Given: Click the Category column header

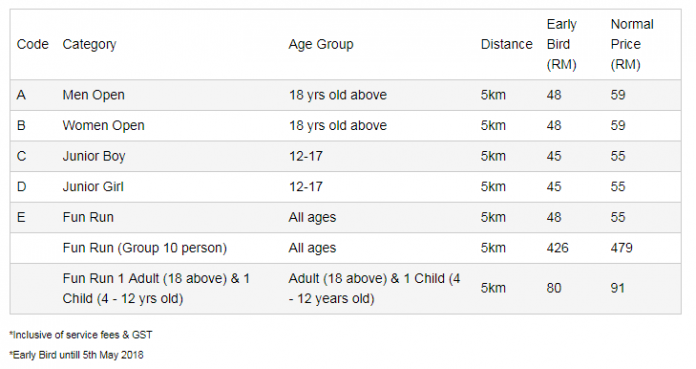Looking at the screenshot, I should tap(89, 44).
